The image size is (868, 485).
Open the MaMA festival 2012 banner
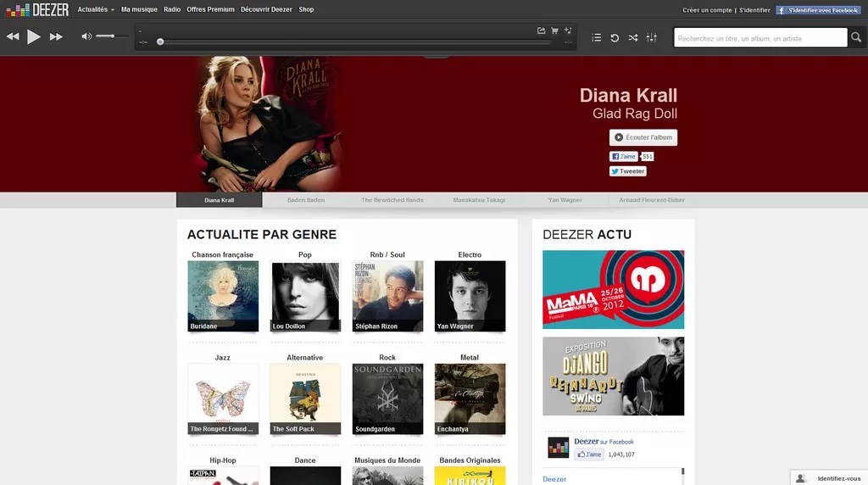click(x=614, y=290)
